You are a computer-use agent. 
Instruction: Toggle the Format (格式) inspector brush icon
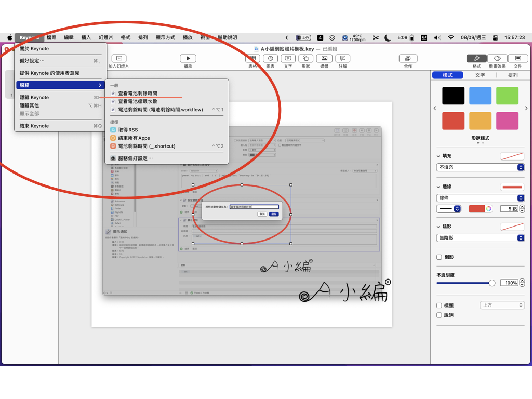477,58
